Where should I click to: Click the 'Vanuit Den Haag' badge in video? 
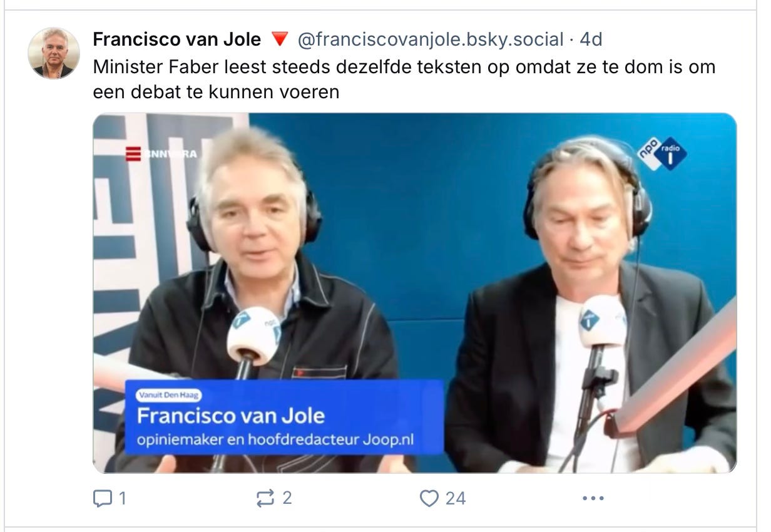pos(168,396)
